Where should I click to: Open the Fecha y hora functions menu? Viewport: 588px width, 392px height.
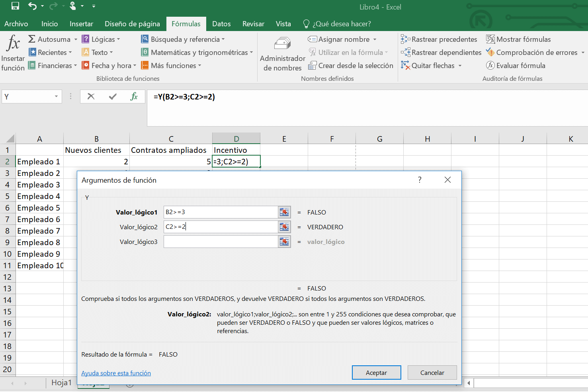109,65
